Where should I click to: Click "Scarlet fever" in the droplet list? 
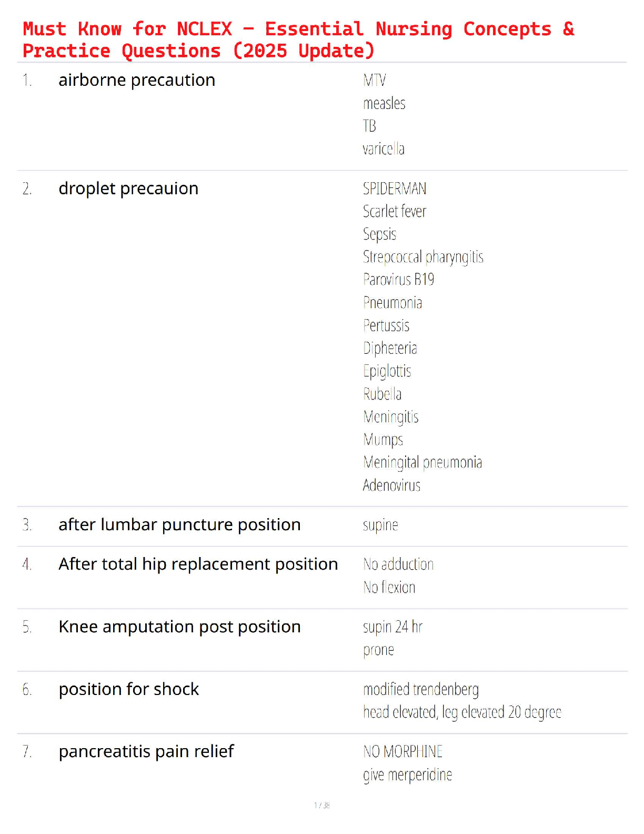tap(395, 212)
